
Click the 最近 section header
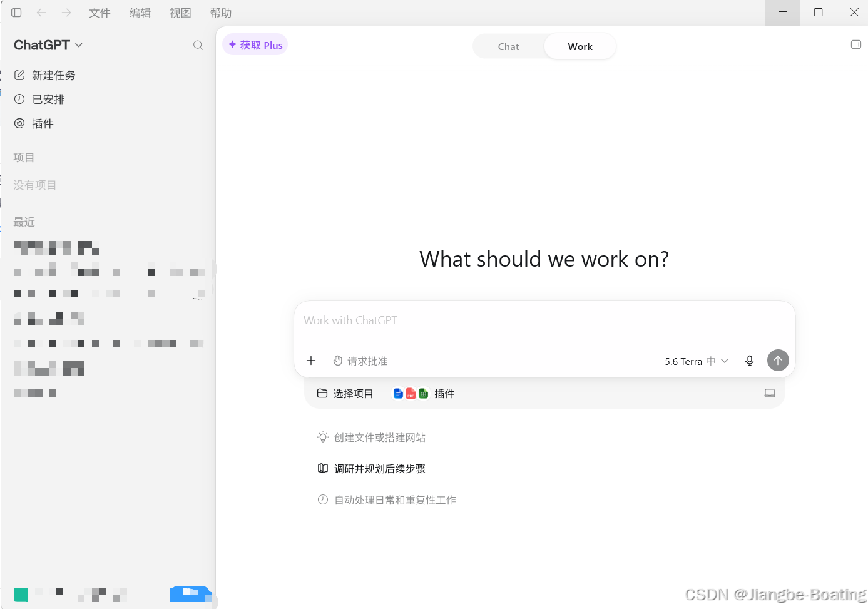[24, 222]
